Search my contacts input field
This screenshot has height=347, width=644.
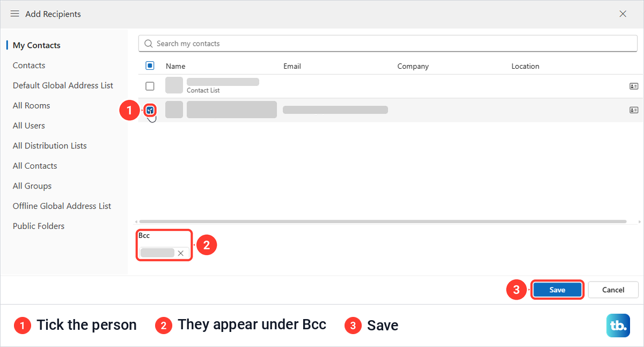tap(387, 44)
